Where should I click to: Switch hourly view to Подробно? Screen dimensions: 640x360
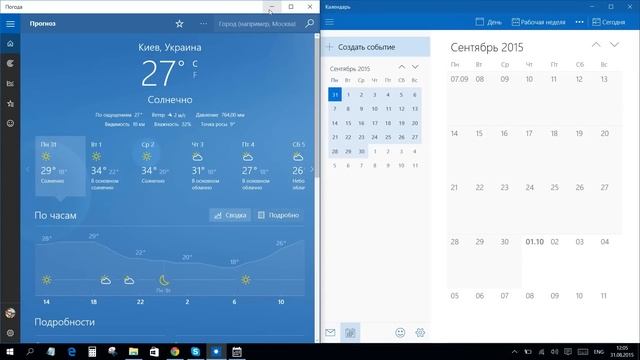coord(278,215)
